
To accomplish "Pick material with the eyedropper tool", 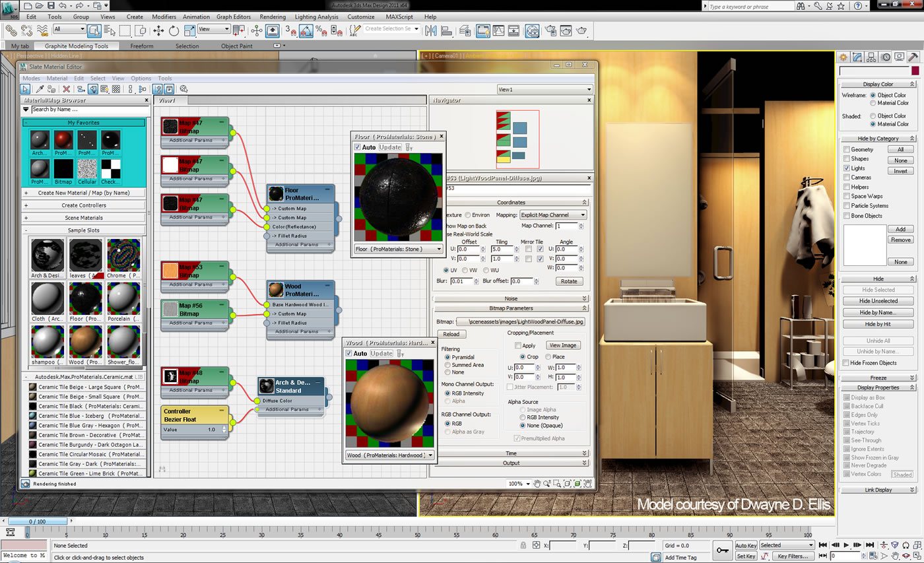I will (40, 89).
